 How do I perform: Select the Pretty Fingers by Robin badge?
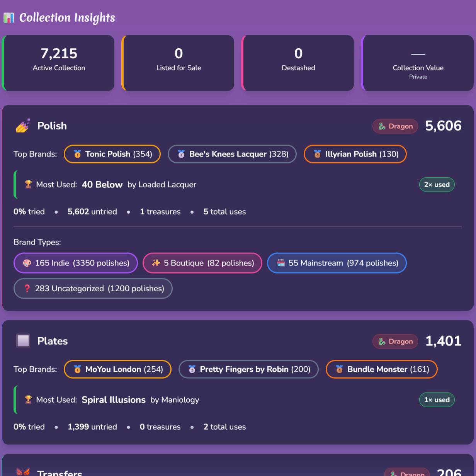[248, 369]
